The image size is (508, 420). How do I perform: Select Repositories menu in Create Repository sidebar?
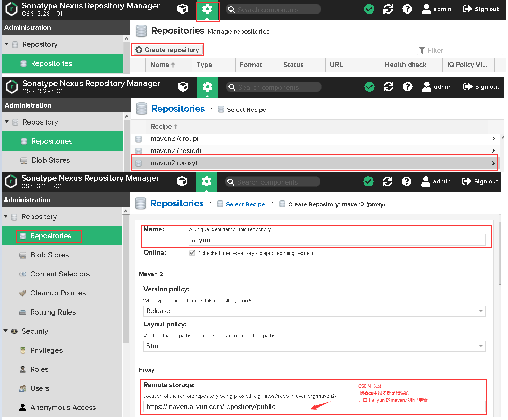(62, 236)
